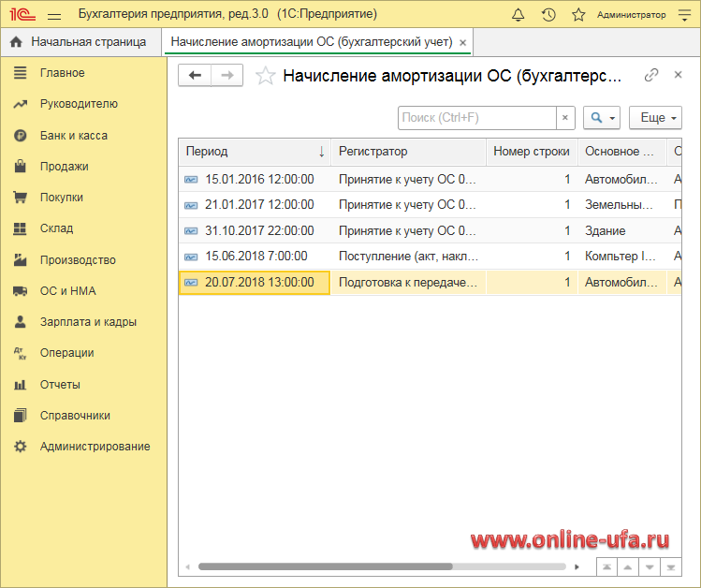Click the horizontal scrollbar of the table

[325, 566]
